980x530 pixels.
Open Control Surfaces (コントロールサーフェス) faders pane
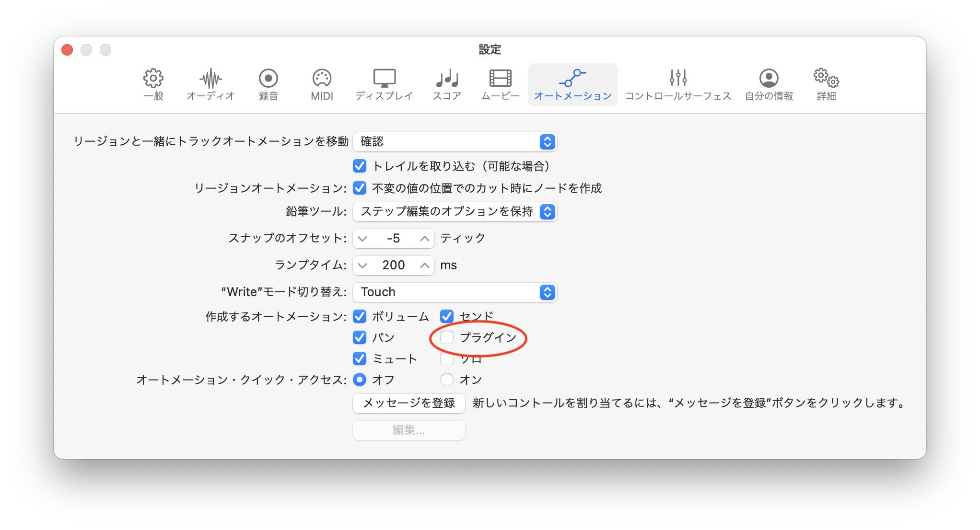(x=678, y=84)
